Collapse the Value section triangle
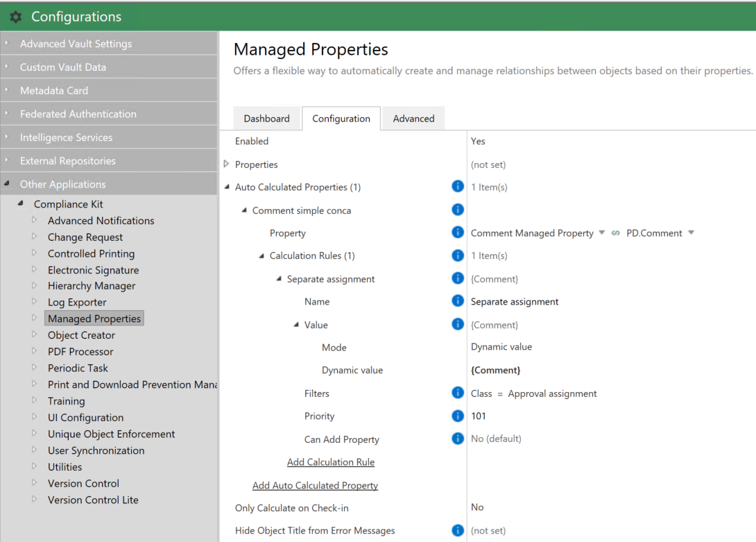This screenshot has width=756, height=542. point(296,325)
